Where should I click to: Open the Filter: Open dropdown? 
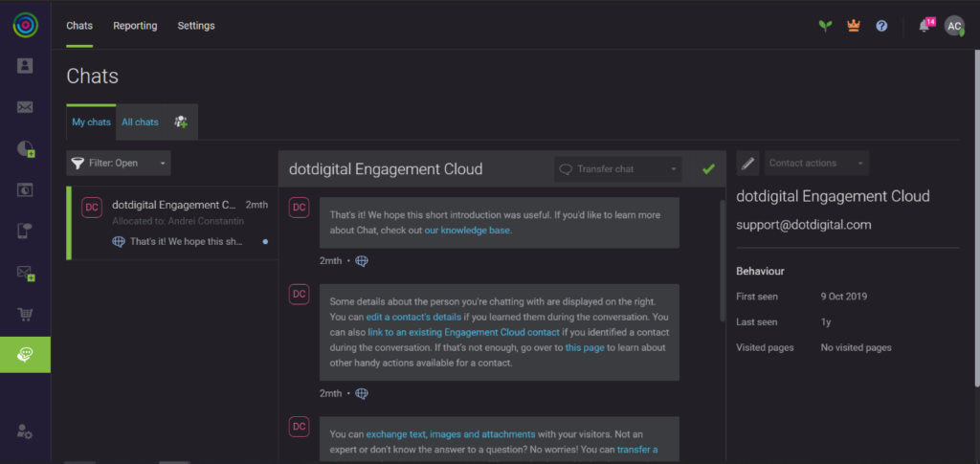[x=119, y=163]
